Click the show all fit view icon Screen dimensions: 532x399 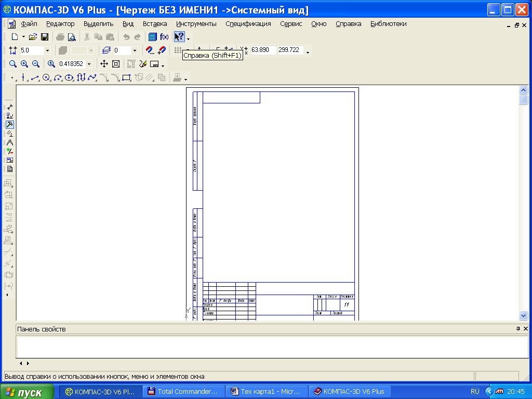coord(116,64)
